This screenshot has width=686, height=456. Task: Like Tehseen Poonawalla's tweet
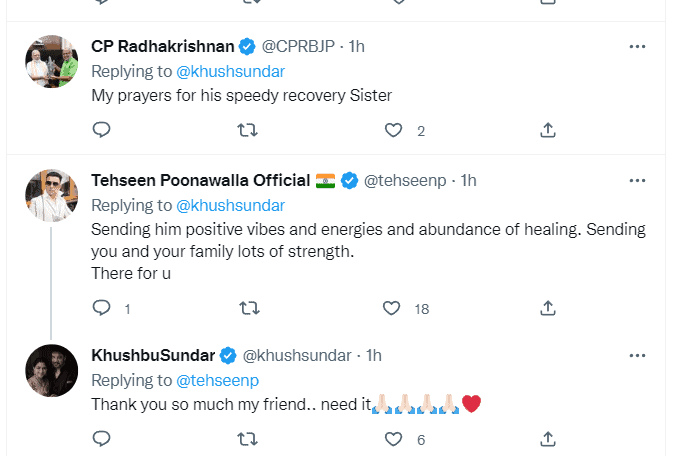click(x=394, y=308)
